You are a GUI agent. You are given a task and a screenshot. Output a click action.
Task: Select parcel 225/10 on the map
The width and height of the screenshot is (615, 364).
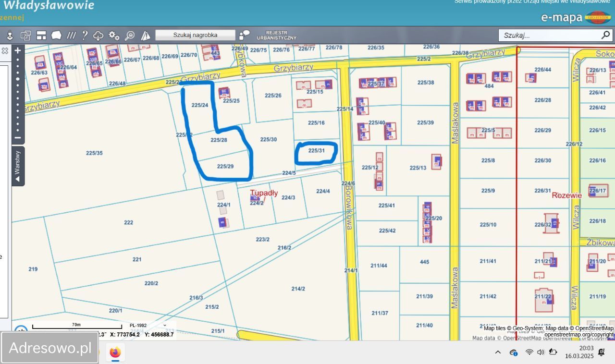pos(488,224)
